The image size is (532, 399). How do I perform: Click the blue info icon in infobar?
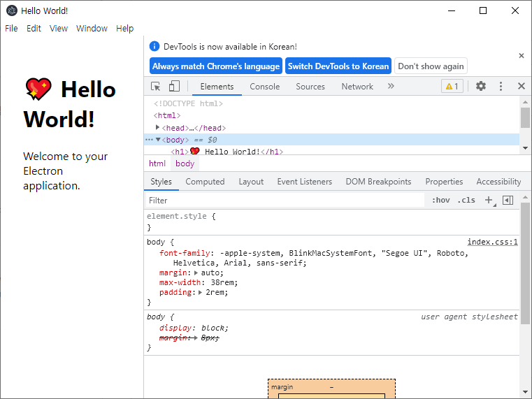154,46
